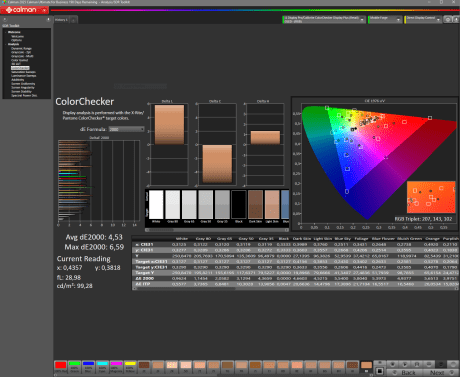The width and height of the screenshot is (460, 377).
Task: Select Saturation Sweeps in the workflow tree
Action: [x=23, y=72]
